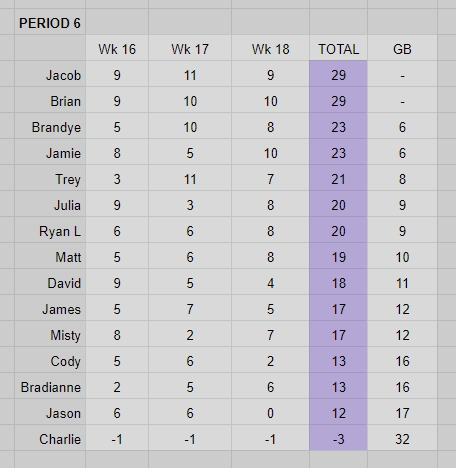This screenshot has height=468, width=456.
Task: Select Jason's Wk 18 zero score
Action: pos(270,412)
